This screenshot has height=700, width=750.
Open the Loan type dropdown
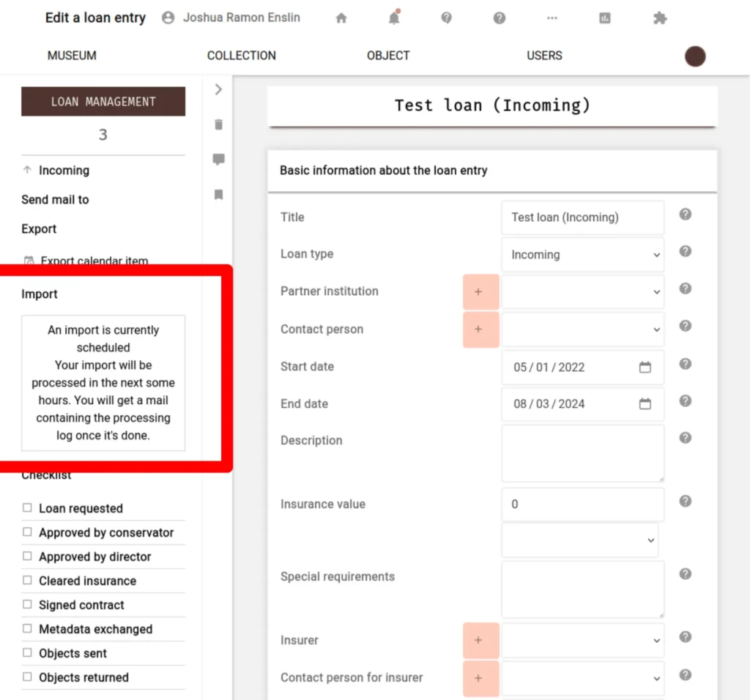pyautogui.click(x=582, y=254)
